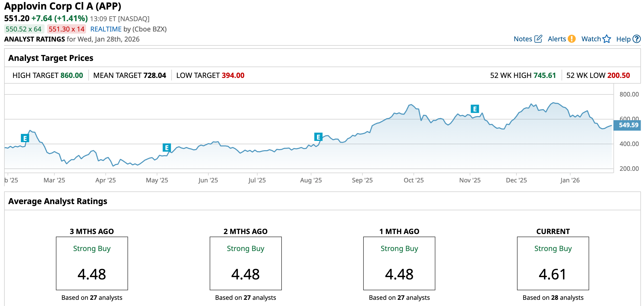Click the Help link text
Image resolution: width=644 pixels, height=306 pixels.
(x=623, y=39)
